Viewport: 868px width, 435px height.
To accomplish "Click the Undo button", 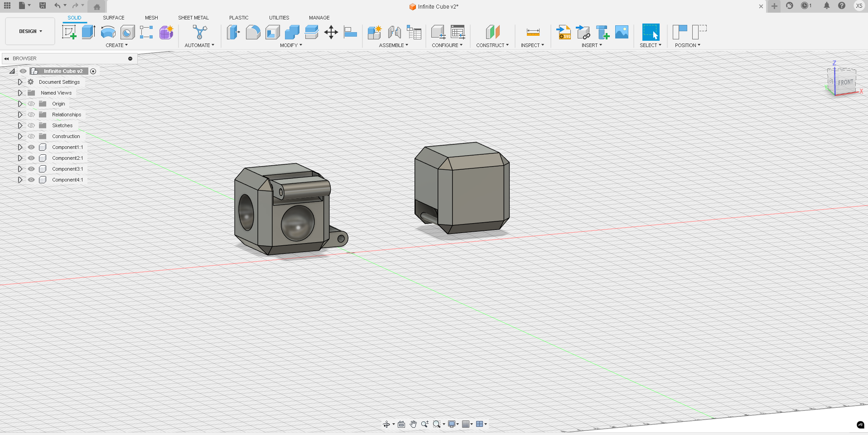I will [57, 5].
